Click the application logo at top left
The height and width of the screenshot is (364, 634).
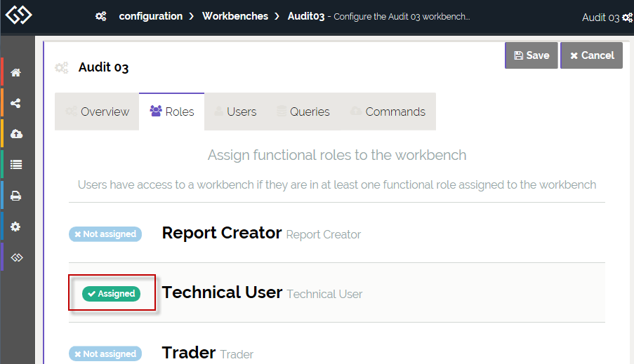click(18, 15)
